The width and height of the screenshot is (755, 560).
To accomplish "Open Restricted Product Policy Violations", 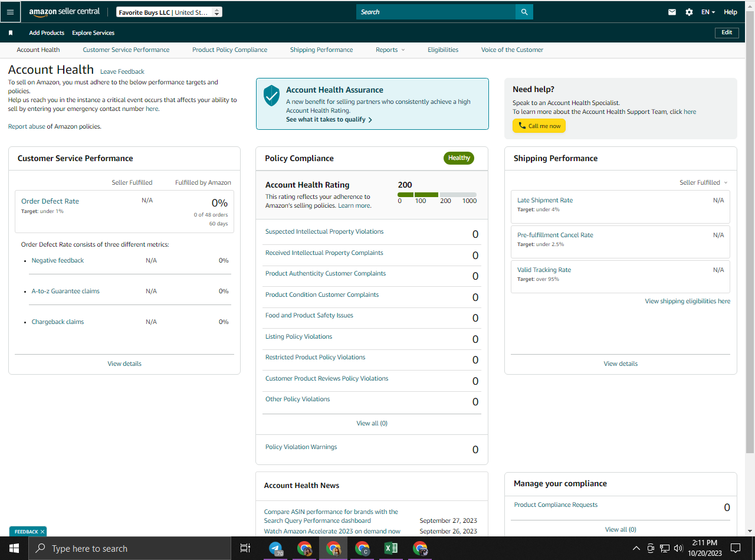I will (x=316, y=358).
